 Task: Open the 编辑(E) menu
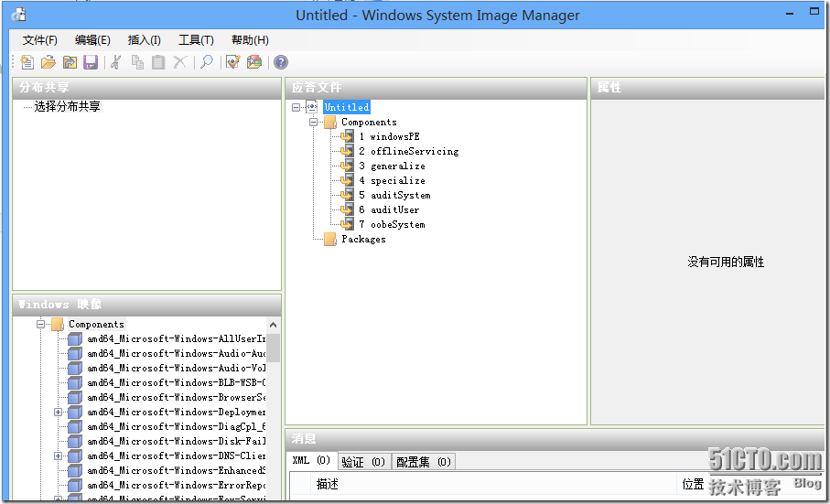pos(92,40)
